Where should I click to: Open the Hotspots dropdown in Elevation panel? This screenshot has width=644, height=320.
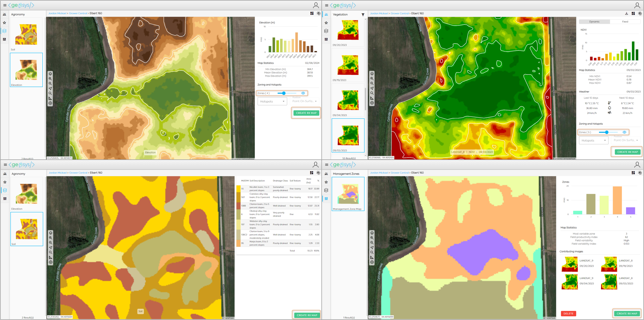click(x=272, y=101)
